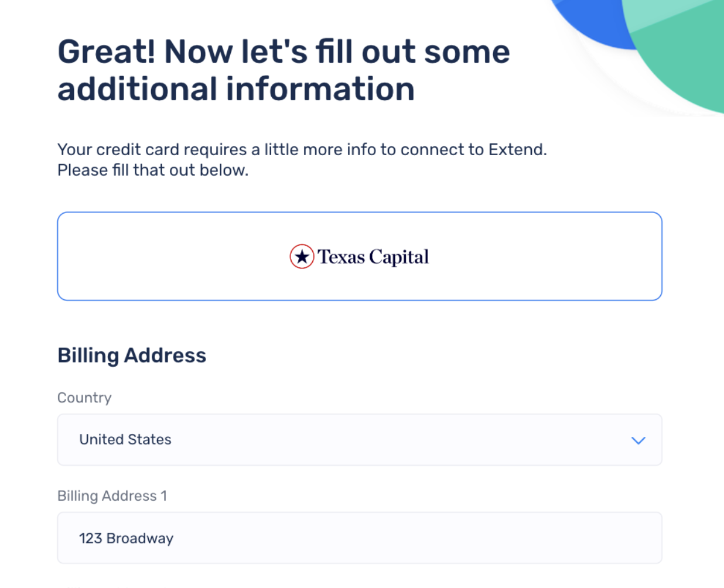
Task: Click the credit card requires info sentence
Action: click(302, 149)
